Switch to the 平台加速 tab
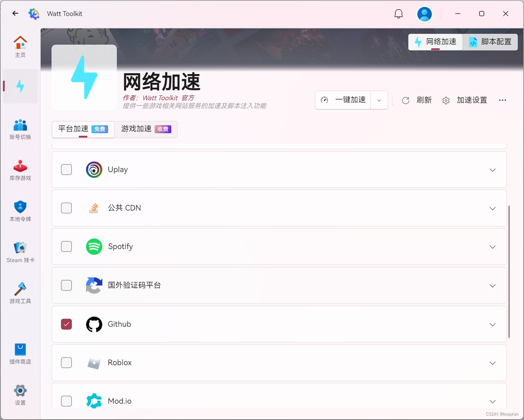Image resolution: width=524 pixels, height=420 pixels. click(x=83, y=129)
